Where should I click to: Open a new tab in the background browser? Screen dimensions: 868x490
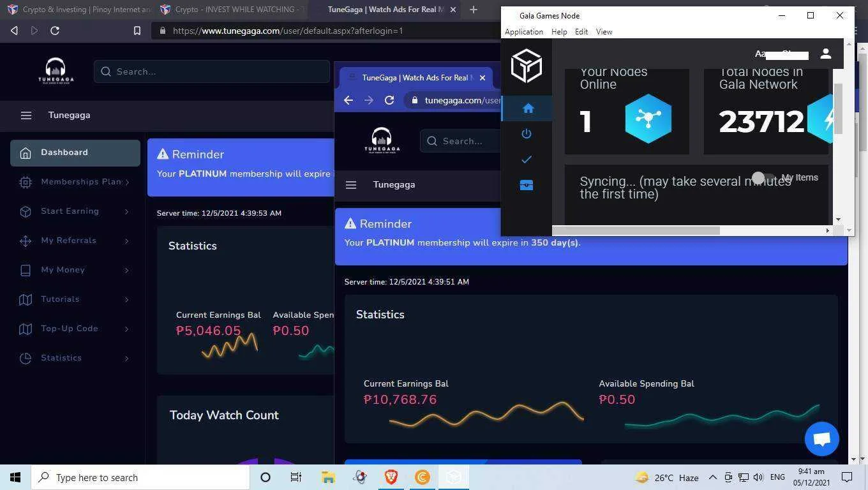pyautogui.click(x=473, y=10)
